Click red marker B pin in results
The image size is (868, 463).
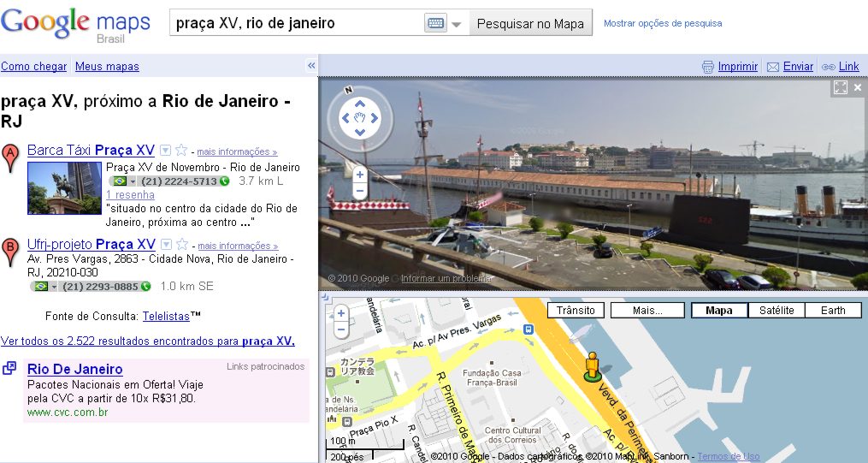[x=10, y=252]
